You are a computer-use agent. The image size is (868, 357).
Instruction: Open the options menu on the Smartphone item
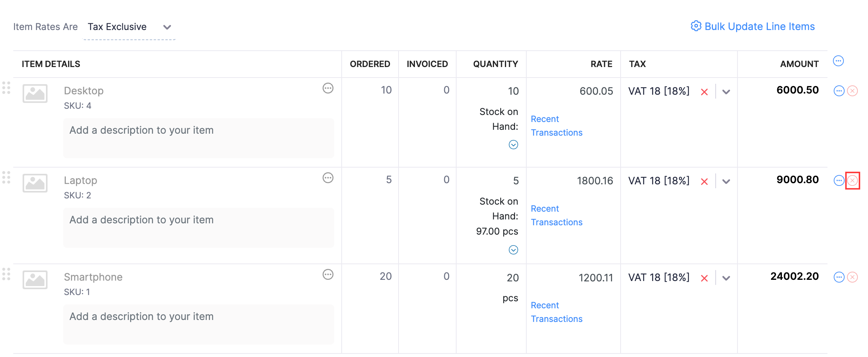pyautogui.click(x=328, y=275)
